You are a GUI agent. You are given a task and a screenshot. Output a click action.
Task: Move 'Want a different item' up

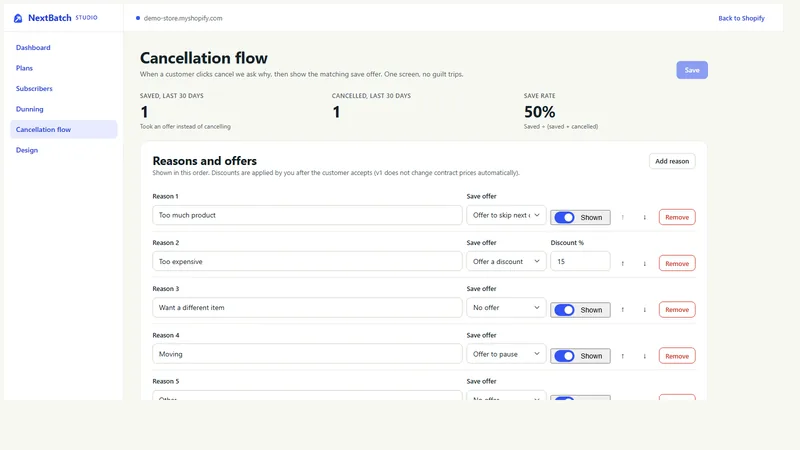click(x=622, y=310)
